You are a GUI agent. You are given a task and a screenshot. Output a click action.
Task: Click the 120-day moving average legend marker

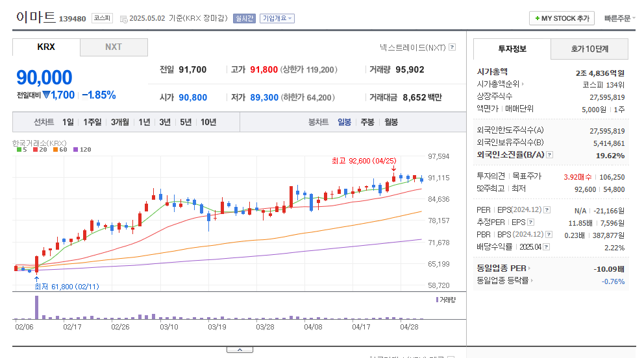(75, 150)
